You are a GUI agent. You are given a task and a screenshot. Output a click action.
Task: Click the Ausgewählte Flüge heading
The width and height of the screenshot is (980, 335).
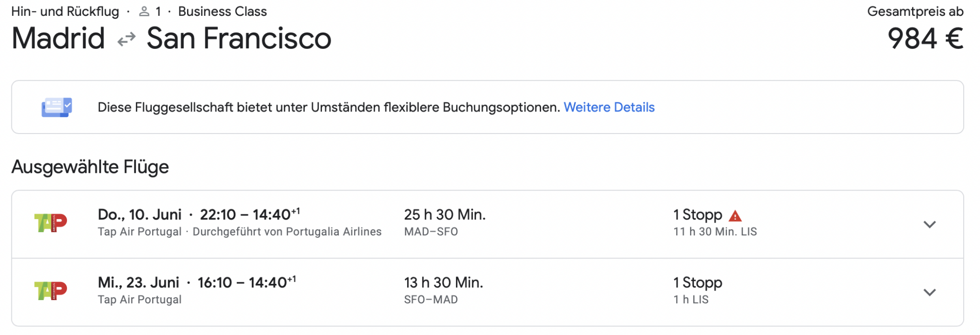pos(90,167)
